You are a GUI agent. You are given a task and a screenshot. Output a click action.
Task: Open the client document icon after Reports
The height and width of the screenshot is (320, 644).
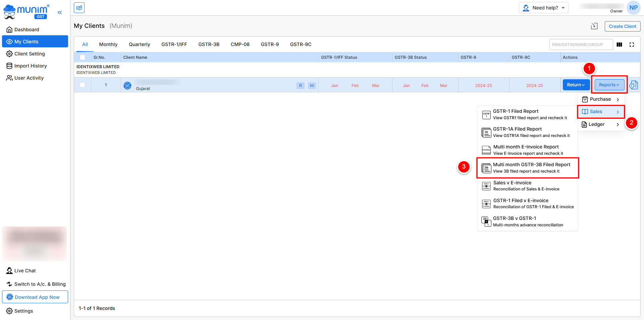[x=634, y=85]
